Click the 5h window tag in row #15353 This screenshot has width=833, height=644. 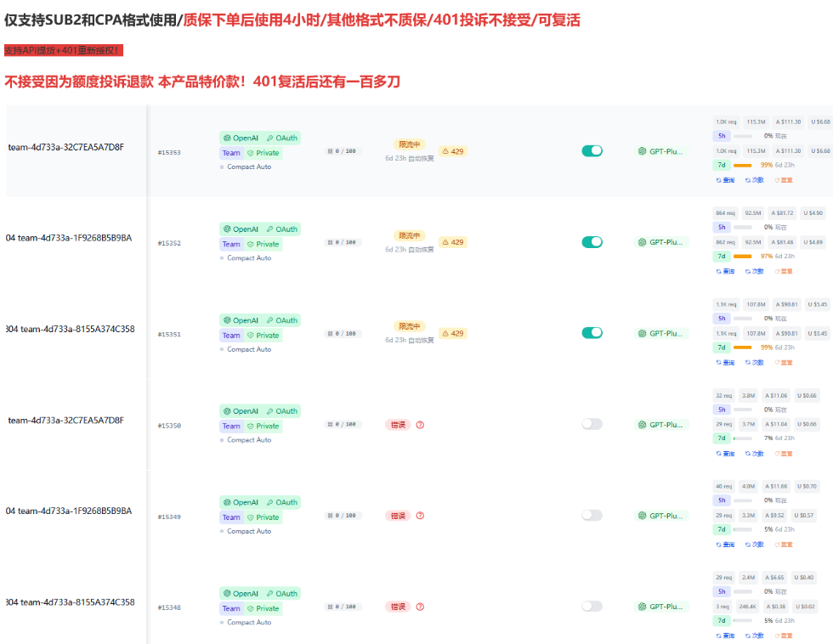722,136
